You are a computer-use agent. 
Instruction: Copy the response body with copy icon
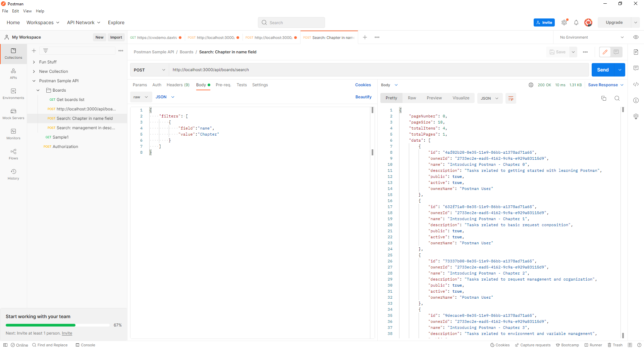(604, 98)
